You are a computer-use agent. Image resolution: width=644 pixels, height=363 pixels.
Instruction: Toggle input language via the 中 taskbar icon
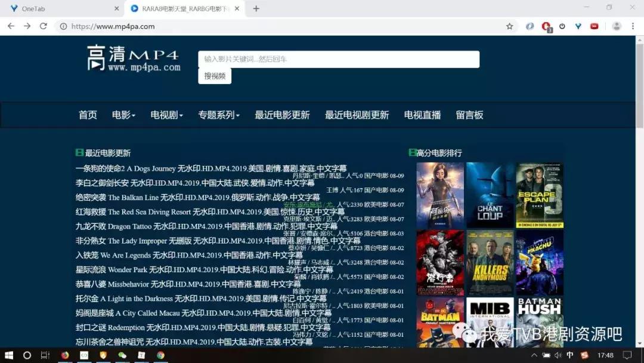(569, 356)
